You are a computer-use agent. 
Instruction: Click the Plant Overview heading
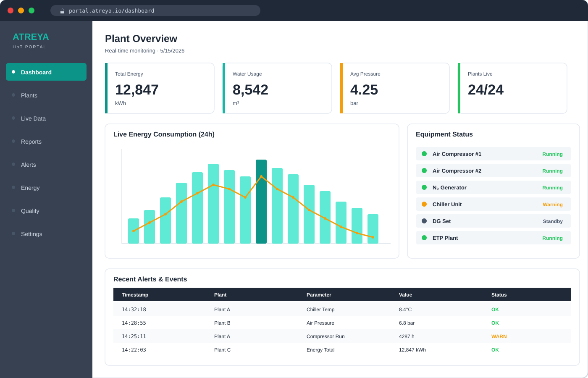pyautogui.click(x=141, y=39)
